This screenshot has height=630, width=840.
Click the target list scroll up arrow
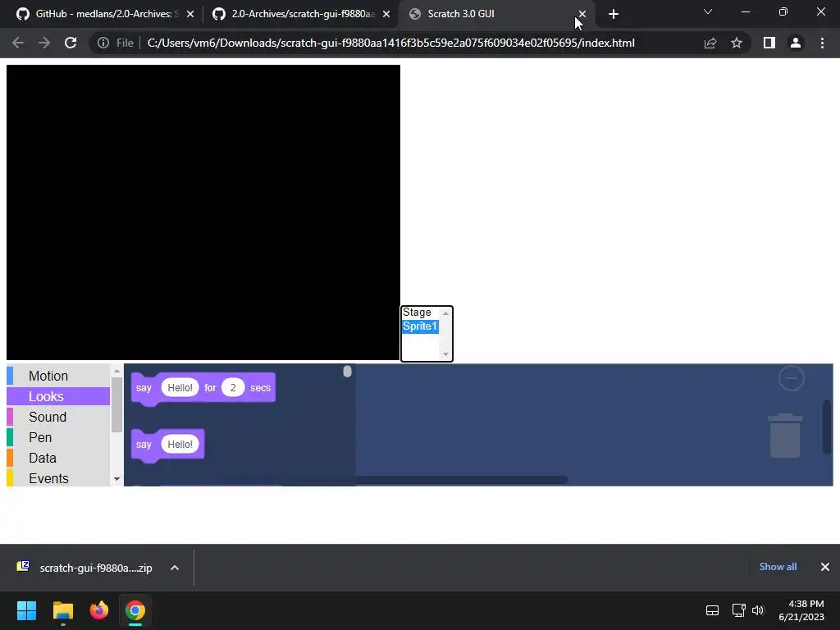445,313
